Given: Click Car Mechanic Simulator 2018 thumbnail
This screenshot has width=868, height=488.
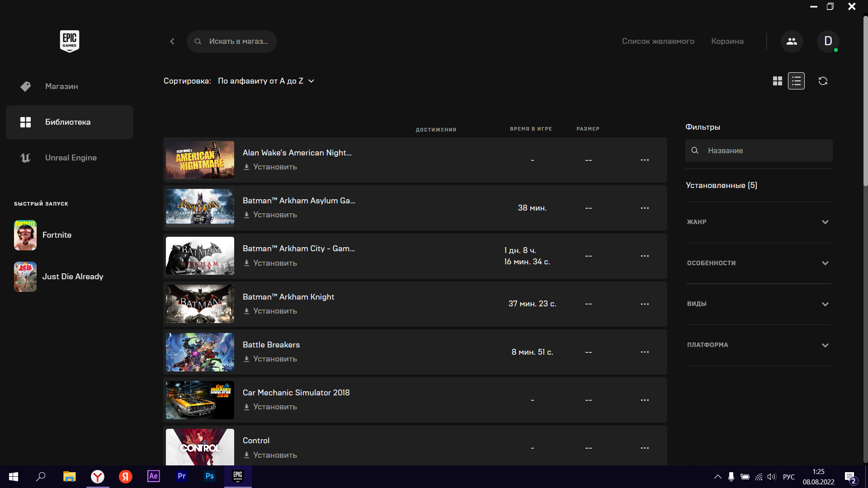Looking at the screenshot, I should pyautogui.click(x=200, y=400).
